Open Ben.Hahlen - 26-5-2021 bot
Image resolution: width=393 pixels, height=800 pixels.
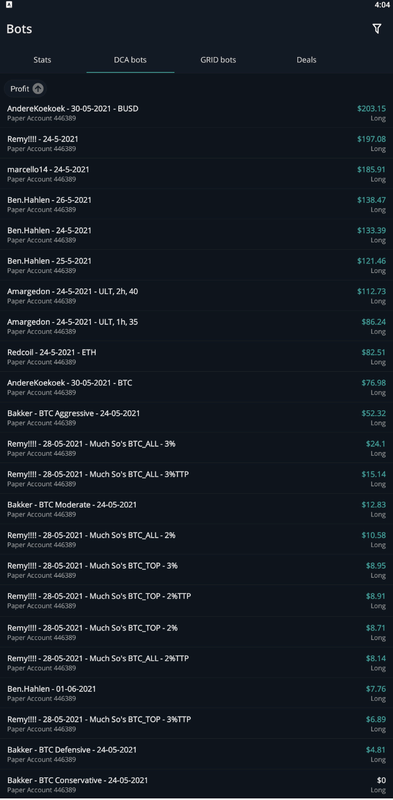196,204
